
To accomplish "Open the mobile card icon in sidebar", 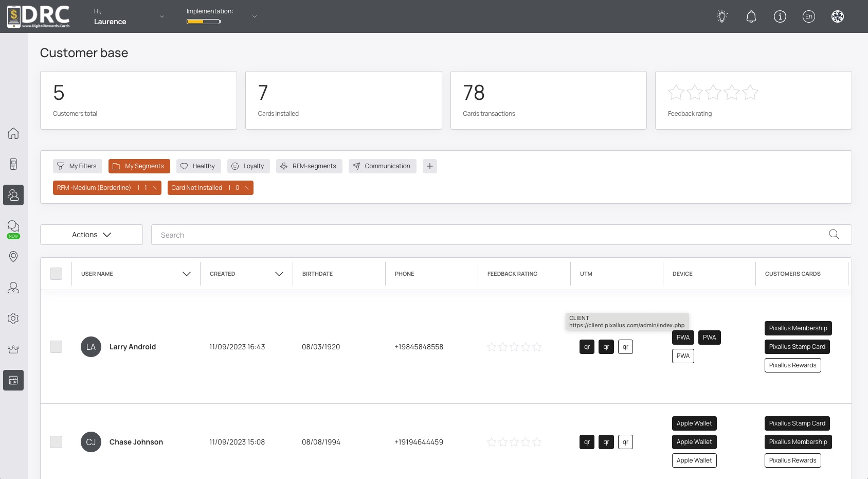I will (x=13, y=164).
